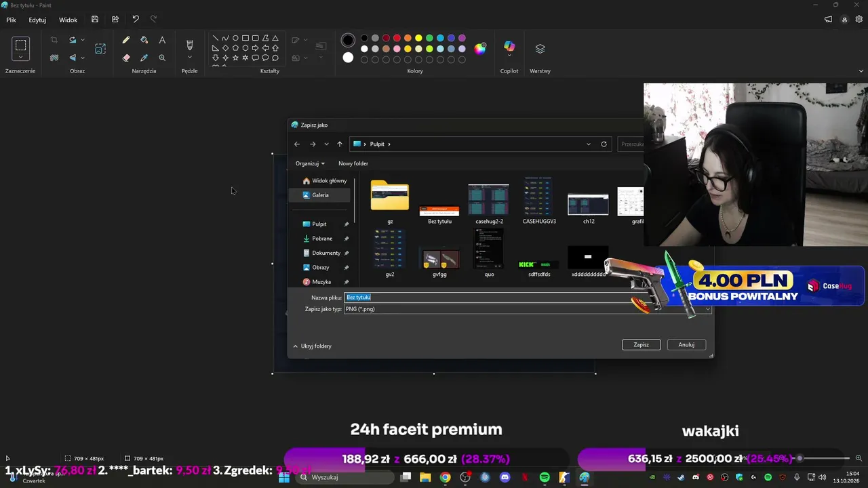Zoom in using the plus icon
This screenshot has width=868, height=488.
tap(859, 458)
